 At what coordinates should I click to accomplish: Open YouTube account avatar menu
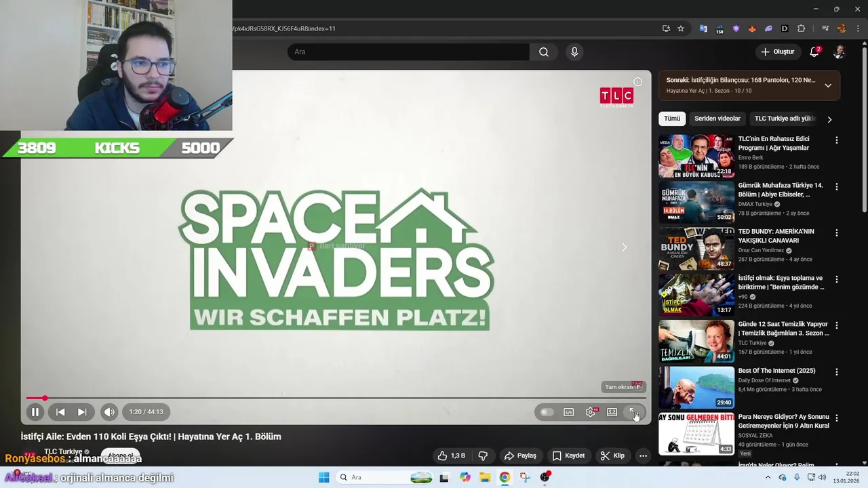coord(840,52)
